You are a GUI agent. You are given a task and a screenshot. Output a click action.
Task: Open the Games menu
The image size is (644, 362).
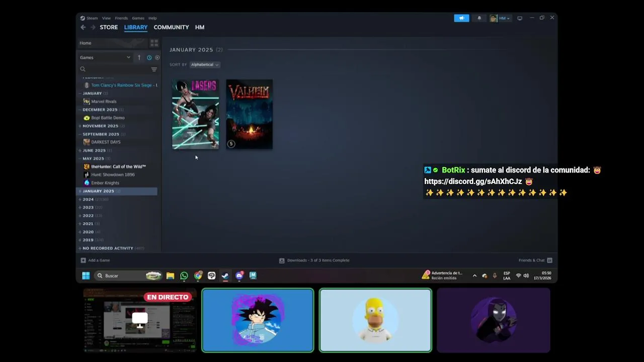[x=138, y=18]
